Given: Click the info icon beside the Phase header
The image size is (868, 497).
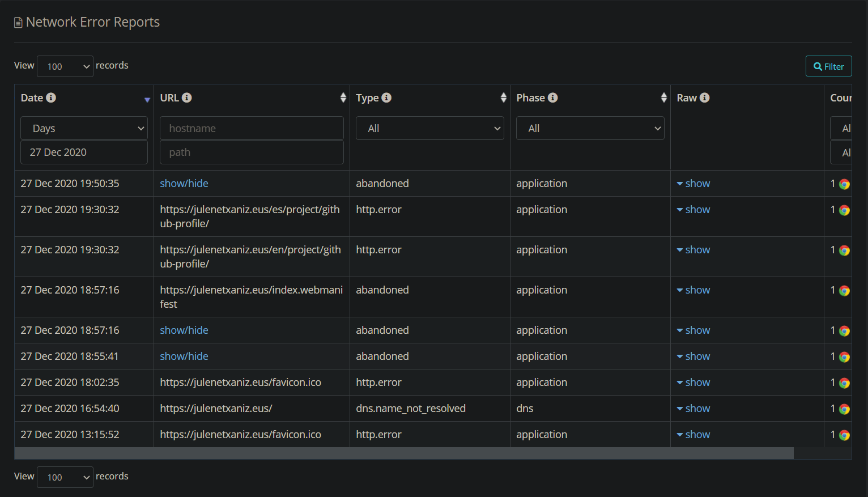Looking at the screenshot, I should pyautogui.click(x=553, y=97).
